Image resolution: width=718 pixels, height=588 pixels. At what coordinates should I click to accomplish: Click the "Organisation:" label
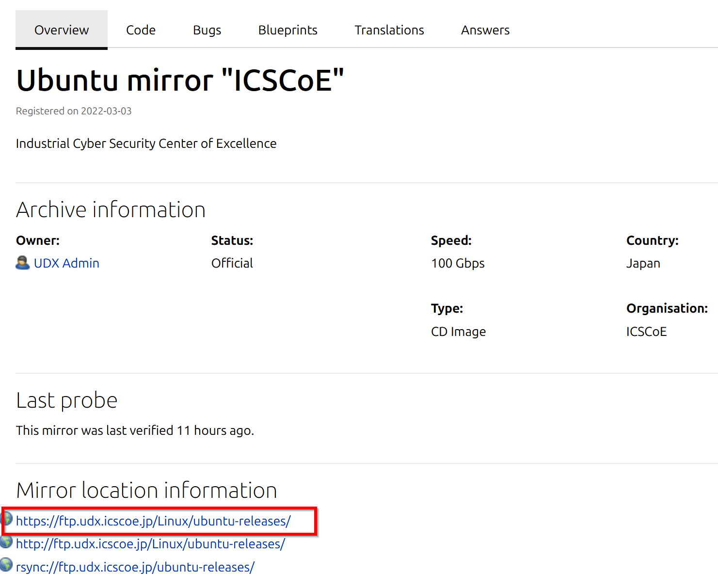click(x=667, y=309)
